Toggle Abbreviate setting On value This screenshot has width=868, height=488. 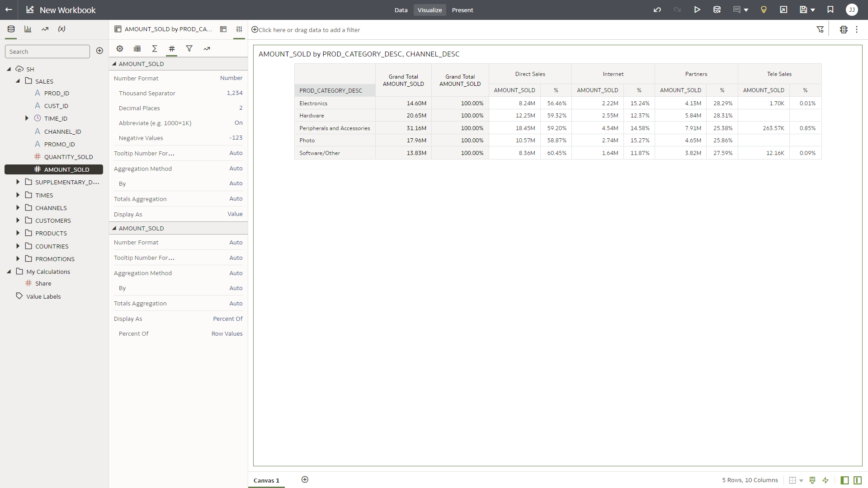tap(238, 123)
